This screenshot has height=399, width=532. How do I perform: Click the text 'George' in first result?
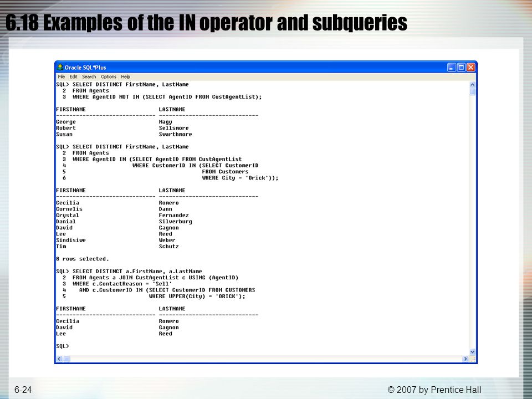coord(66,122)
